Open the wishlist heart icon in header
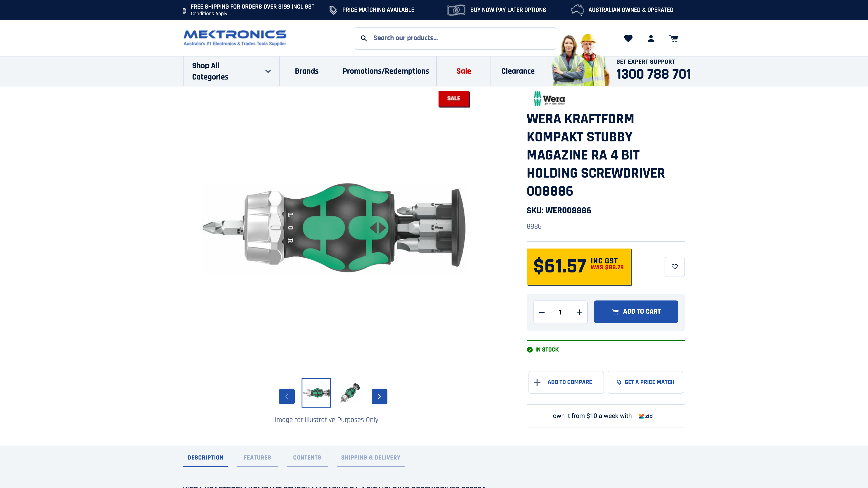 [628, 38]
